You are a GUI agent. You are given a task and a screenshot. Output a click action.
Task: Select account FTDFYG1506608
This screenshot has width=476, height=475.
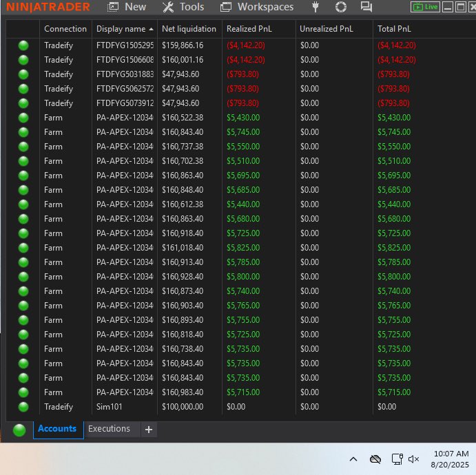coord(125,60)
